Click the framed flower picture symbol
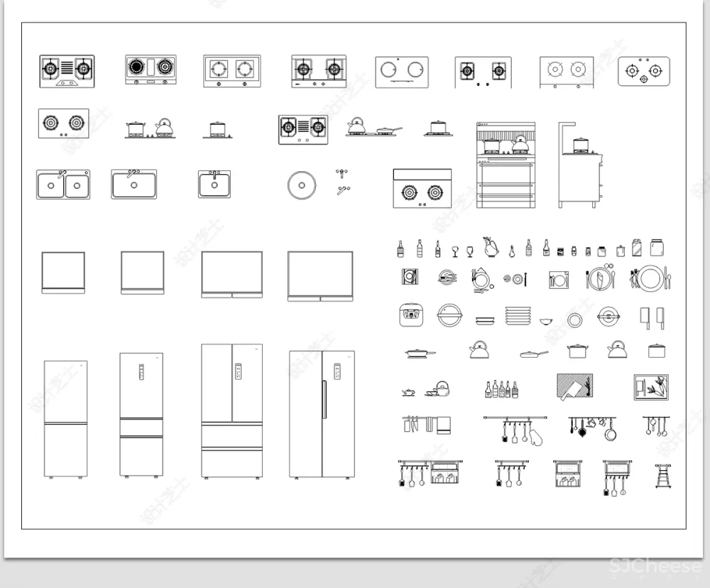 coord(653,387)
